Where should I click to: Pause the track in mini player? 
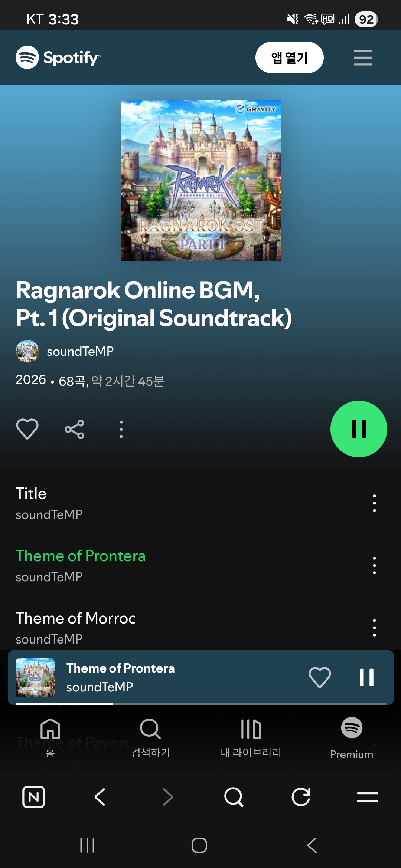pos(366,677)
